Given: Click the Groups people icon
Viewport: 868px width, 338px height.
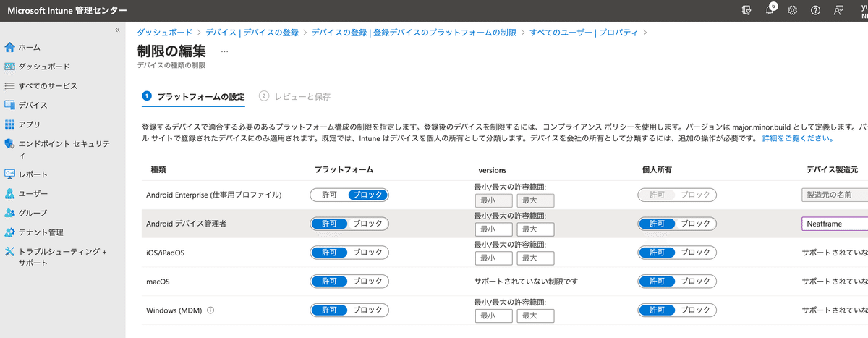Looking at the screenshot, I should click(x=9, y=213).
